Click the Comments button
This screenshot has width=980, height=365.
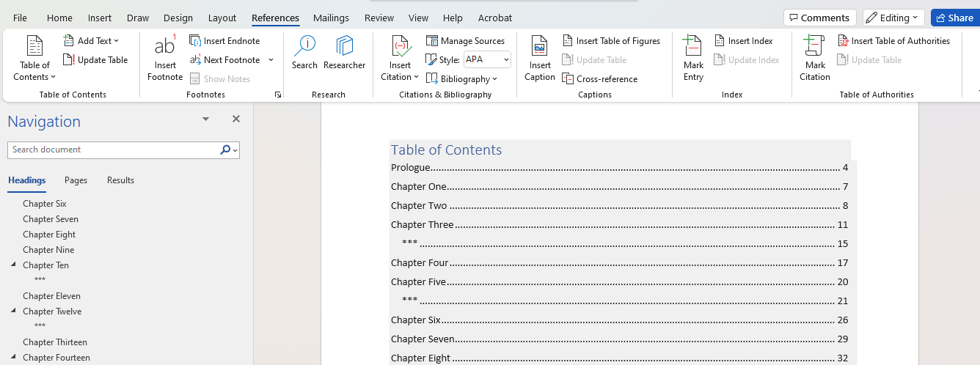[x=819, y=18]
